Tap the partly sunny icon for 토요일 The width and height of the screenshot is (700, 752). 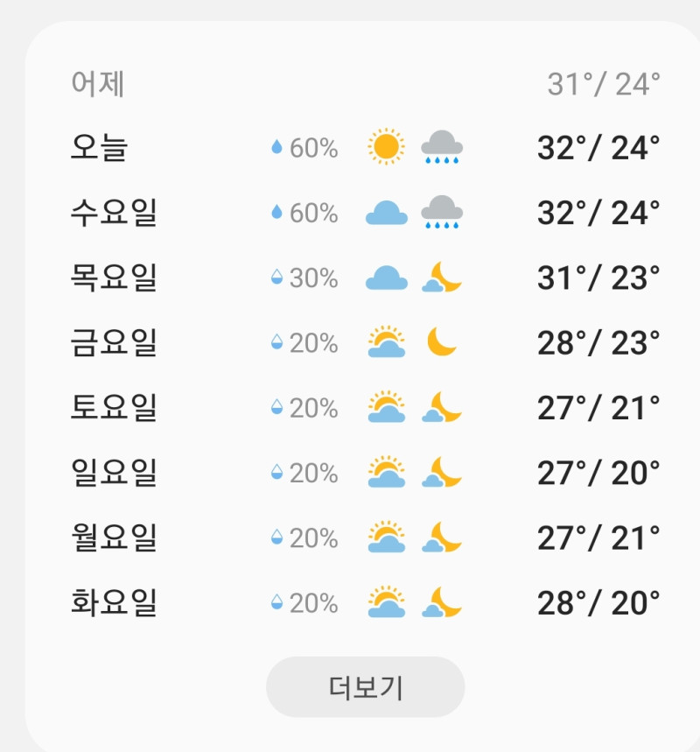pos(387,407)
